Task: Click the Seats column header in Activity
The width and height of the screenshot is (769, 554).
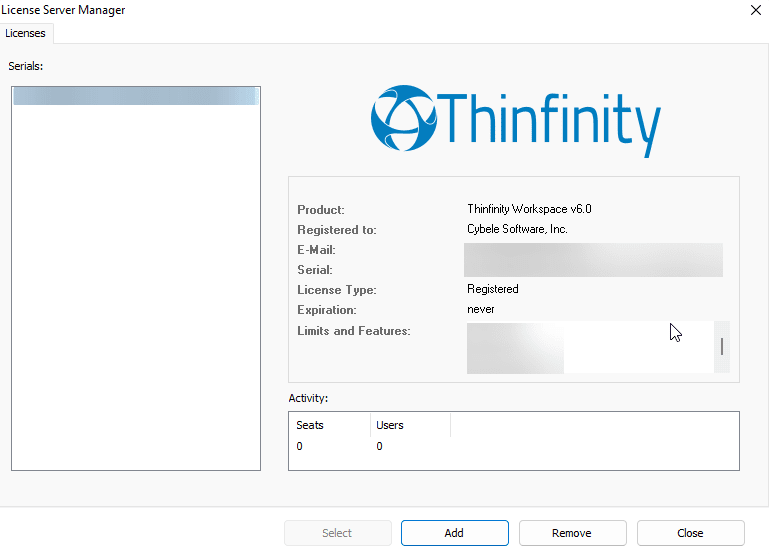Action: [330, 425]
